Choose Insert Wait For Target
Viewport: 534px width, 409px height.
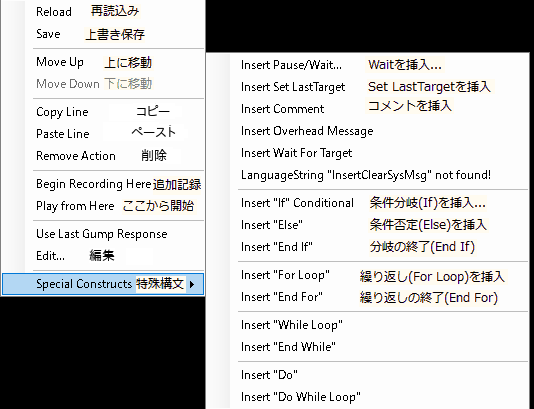point(367,153)
